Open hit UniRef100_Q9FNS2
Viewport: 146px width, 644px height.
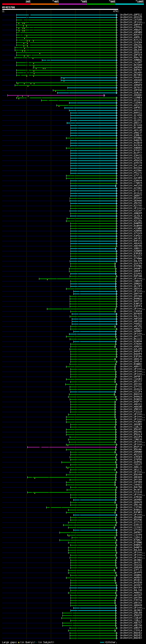(x=131, y=108)
